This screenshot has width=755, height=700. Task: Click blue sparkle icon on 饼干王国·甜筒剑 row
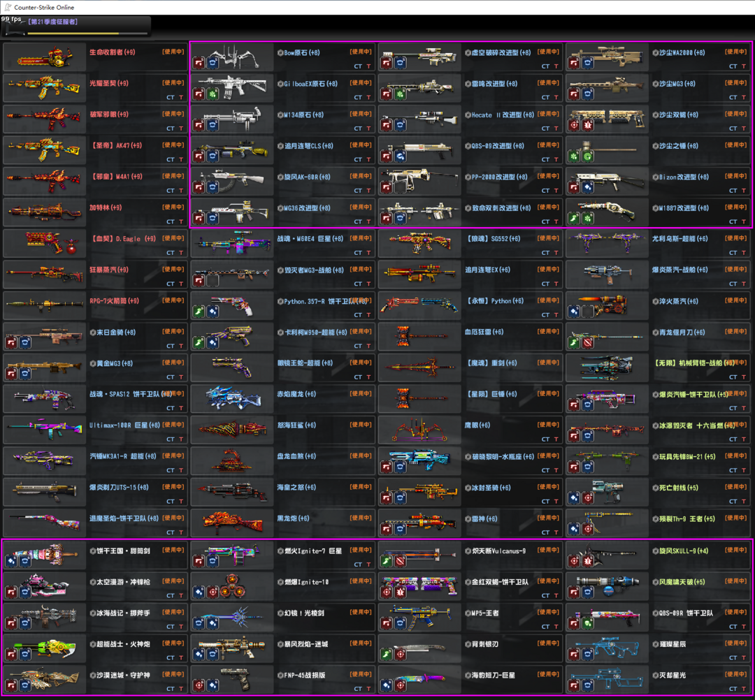[x=12, y=561]
